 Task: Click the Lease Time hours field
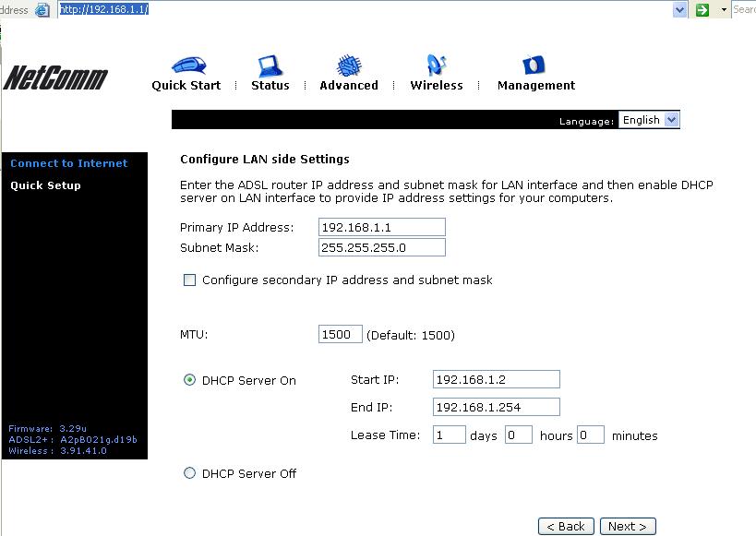point(519,435)
